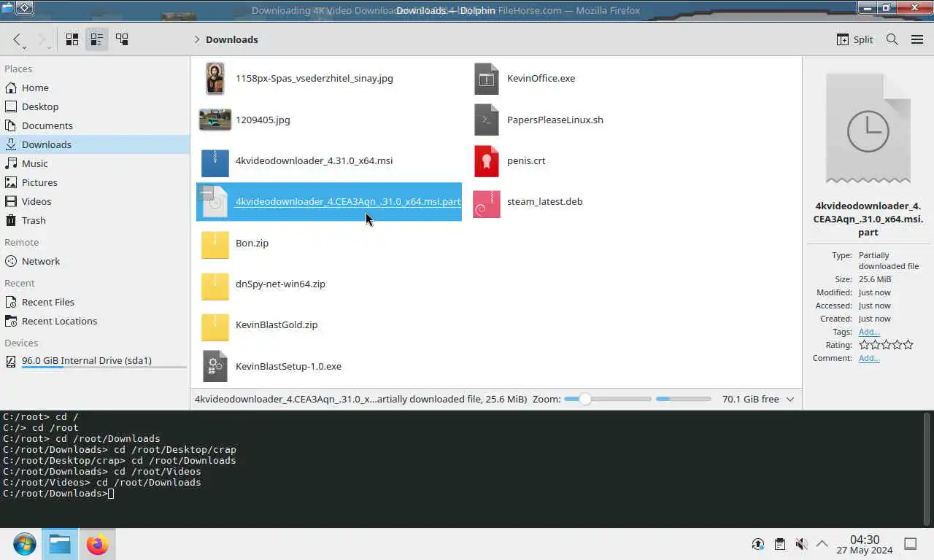Select Home in Places
Image resolution: width=934 pixels, height=560 pixels.
click(x=95, y=87)
